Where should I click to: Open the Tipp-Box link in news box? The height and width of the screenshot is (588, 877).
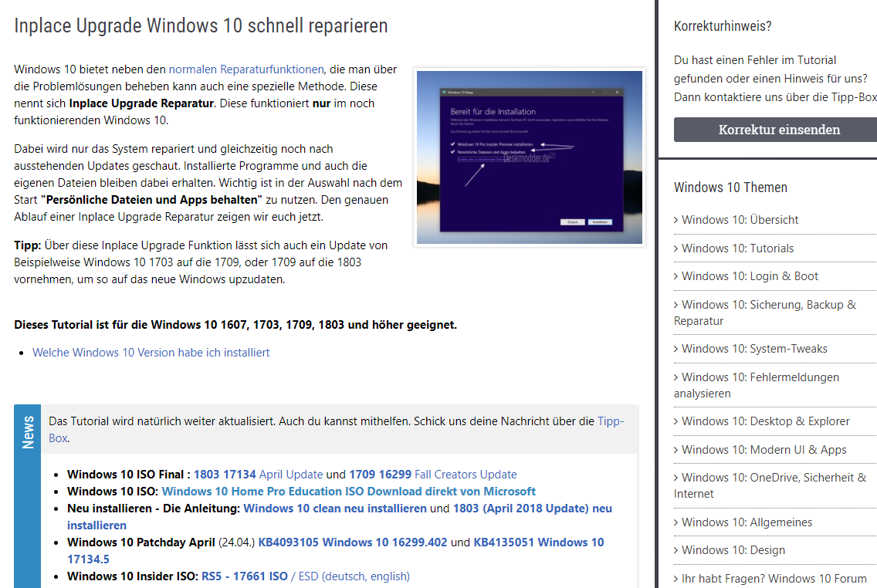coord(610,421)
